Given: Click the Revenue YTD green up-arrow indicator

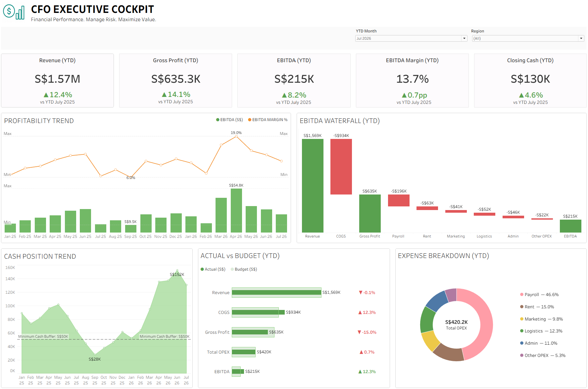Looking at the screenshot, I should pos(46,95).
